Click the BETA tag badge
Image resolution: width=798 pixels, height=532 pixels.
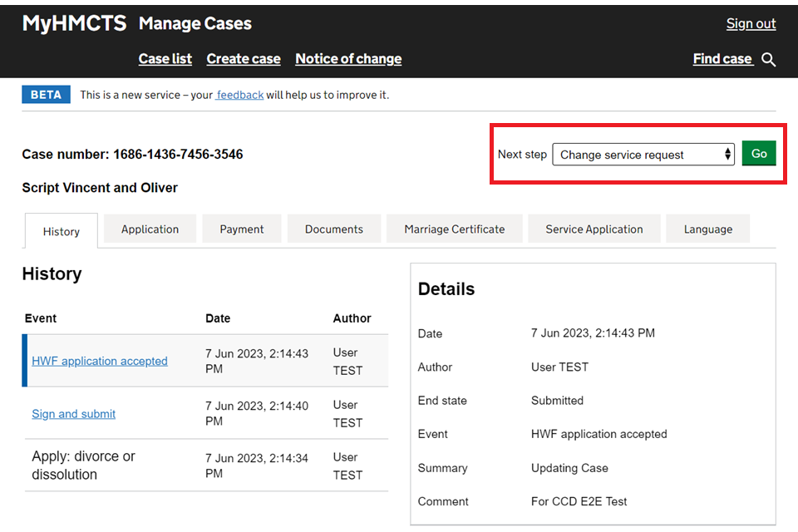(46, 95)
